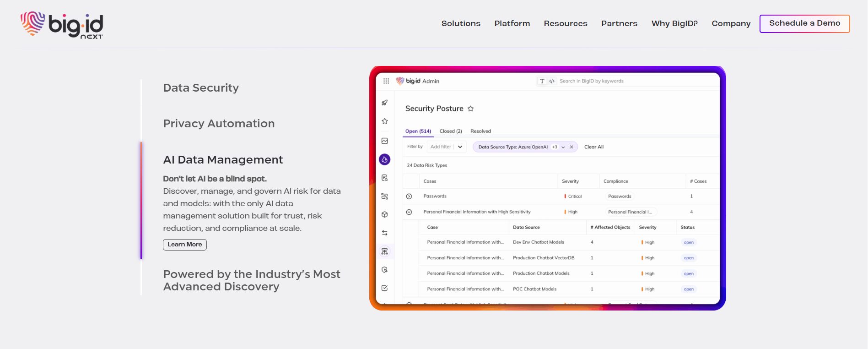The height and width of the screenshot is (349, 868).
Task: Click the Production Chatbot VectorDB cell
Action: coord(544,258)
